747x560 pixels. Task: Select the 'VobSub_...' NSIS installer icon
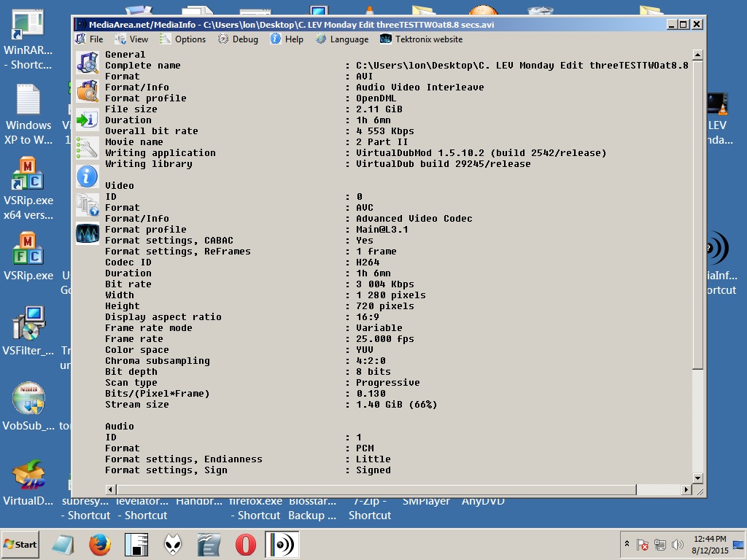(x=28, y=406)
